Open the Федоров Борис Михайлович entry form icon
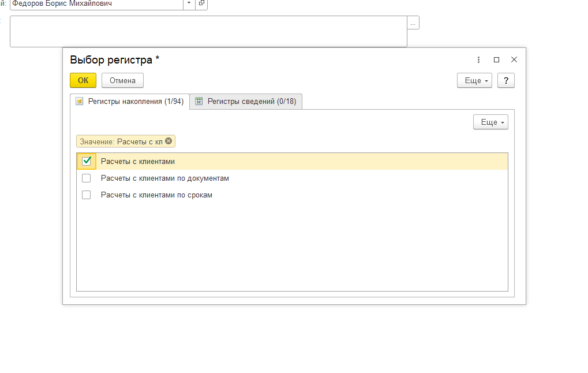 (x=201, y=3)
